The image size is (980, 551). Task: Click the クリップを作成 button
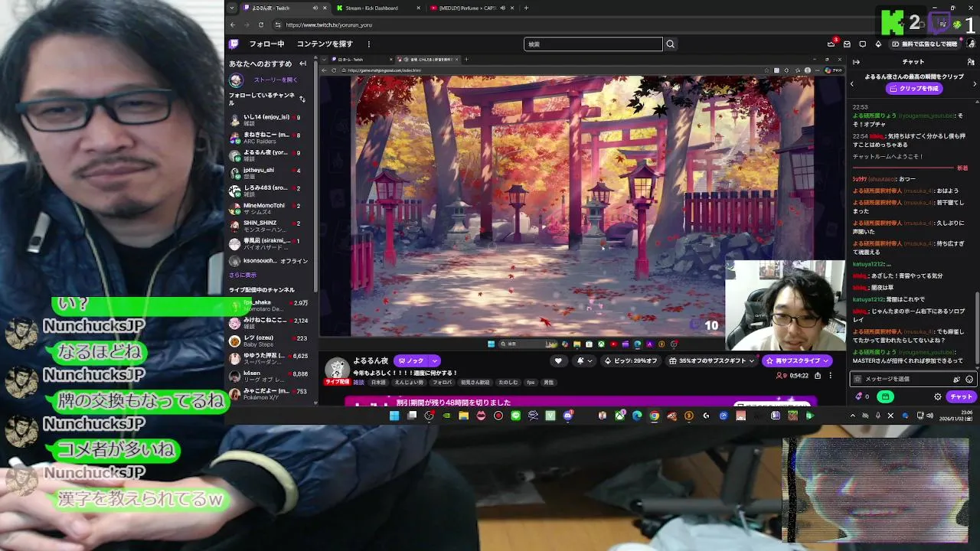[x=913, y=88]
